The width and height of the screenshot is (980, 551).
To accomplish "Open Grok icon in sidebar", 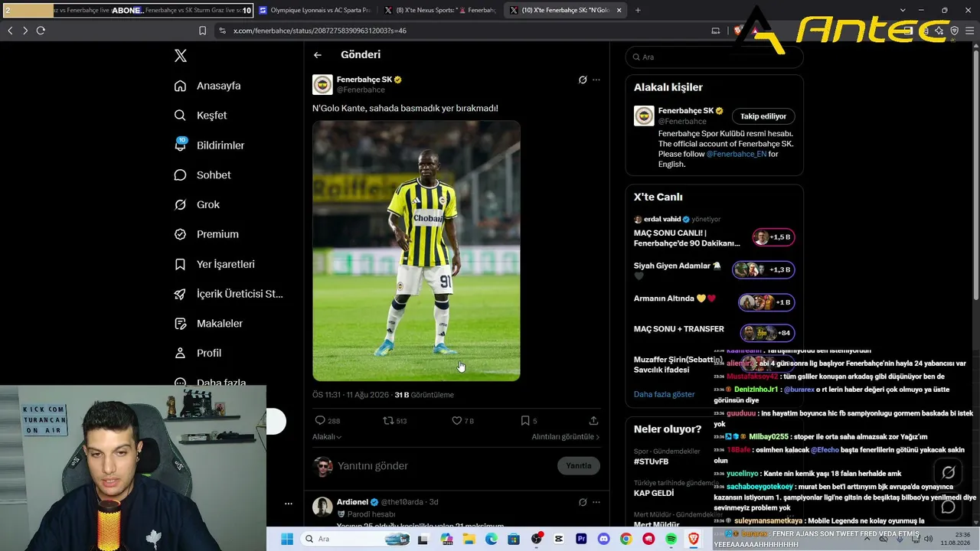I will pyautogui.click(x=180, y=204).
